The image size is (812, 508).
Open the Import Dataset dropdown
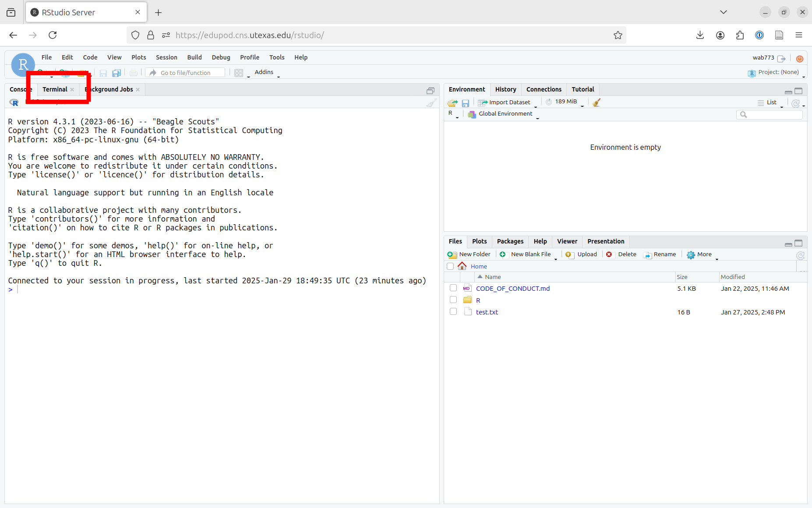507,102
